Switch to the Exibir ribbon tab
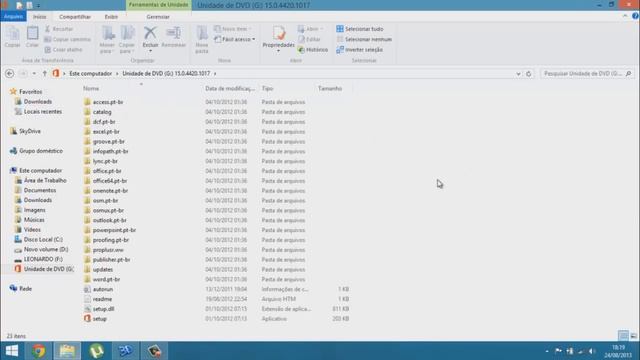Viewport: 640px width, 360px height. coord(111,17)
